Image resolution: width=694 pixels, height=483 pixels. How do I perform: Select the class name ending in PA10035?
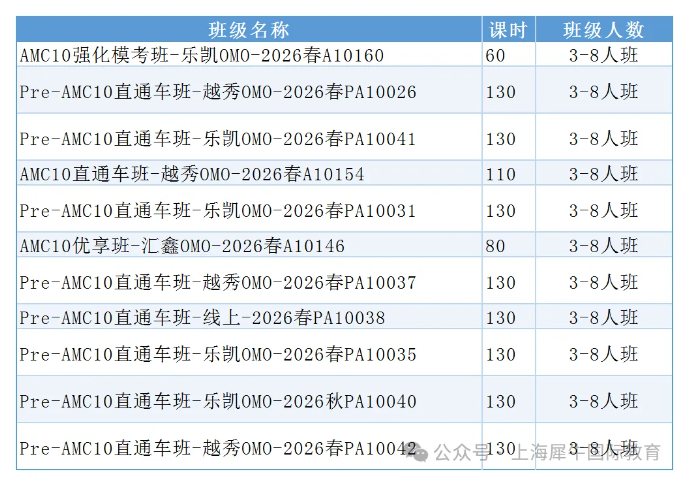[218, 355]
